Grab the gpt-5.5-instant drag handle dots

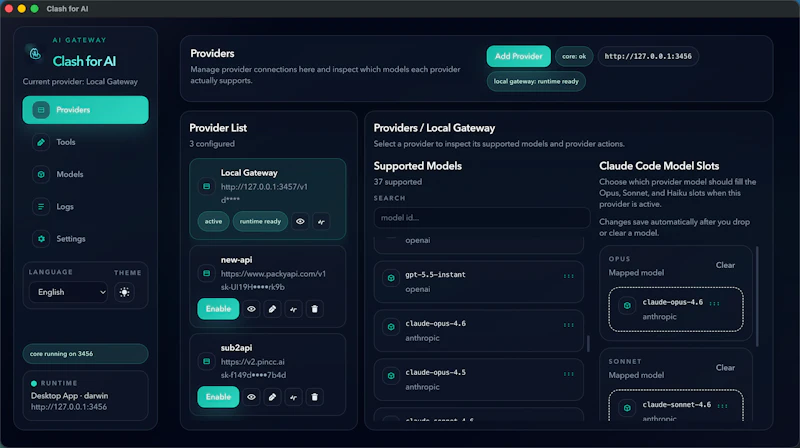[x=568, y=276]
